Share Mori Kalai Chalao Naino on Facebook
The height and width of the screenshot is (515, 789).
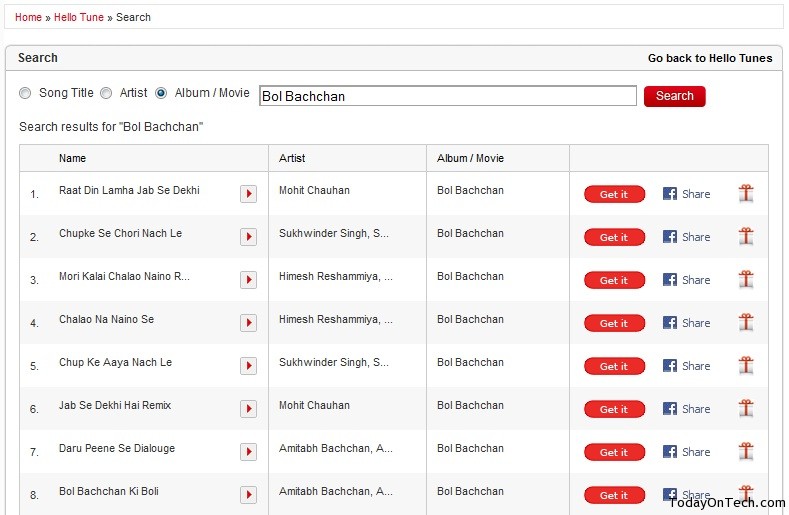[686, 280]
